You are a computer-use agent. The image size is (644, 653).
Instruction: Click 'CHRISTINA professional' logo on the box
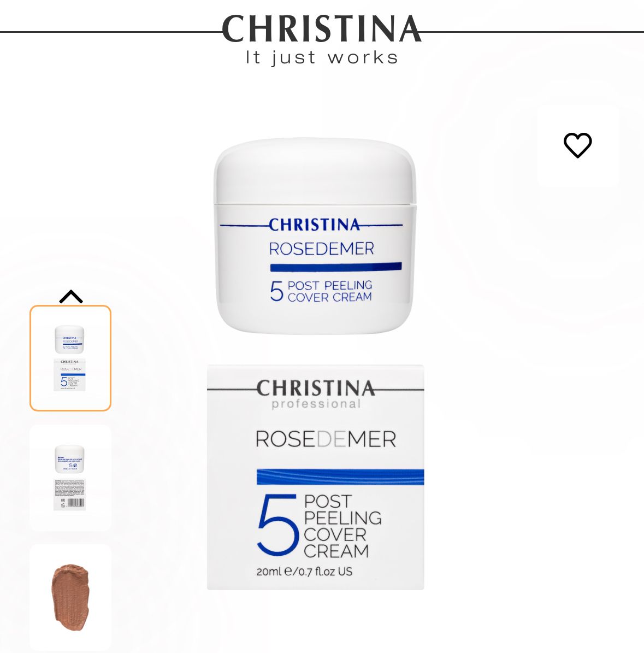click(316, 394)
